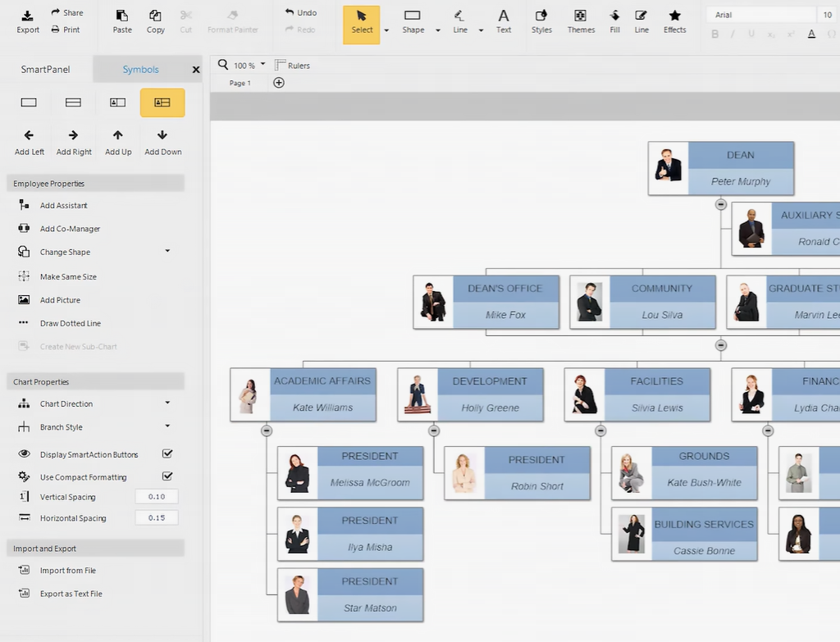Viewport: 840px width, 642px height.
Task: Select Kate Williams' photo thumbnail
Action: pyautogui.click(x=250, y=394)
